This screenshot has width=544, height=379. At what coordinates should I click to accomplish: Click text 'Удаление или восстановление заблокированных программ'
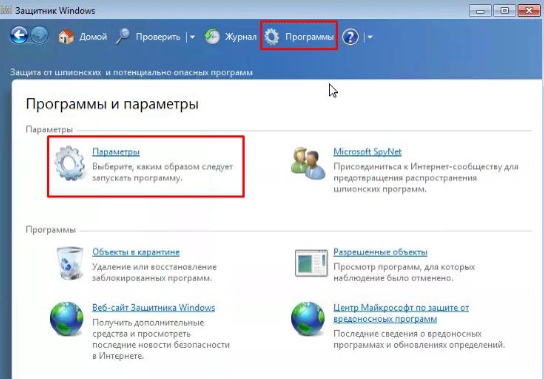[154, 272]
